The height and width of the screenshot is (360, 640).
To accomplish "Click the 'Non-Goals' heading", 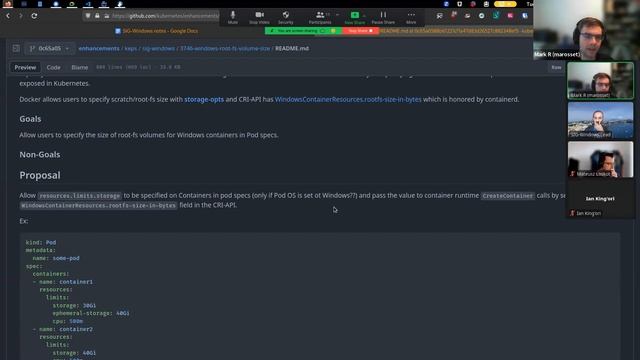I will [x=40, y=154].
